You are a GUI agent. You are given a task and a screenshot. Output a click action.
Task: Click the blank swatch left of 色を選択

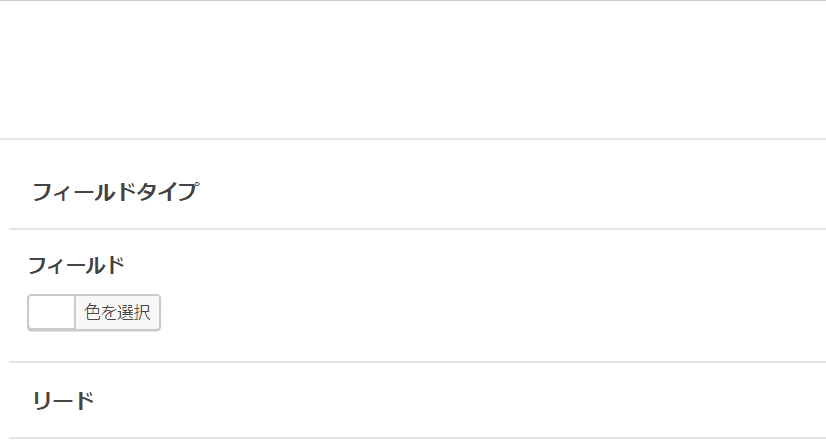point(51,313)
